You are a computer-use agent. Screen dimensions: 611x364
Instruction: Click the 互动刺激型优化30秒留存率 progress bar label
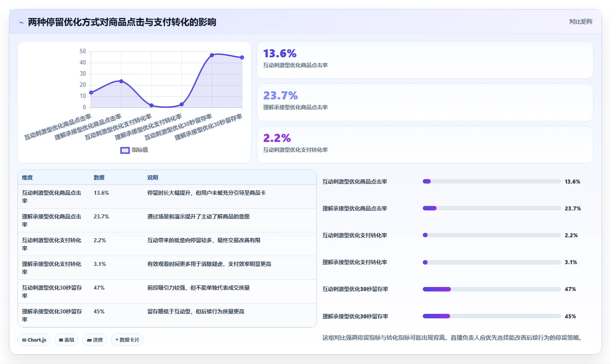tap(355, 289)
